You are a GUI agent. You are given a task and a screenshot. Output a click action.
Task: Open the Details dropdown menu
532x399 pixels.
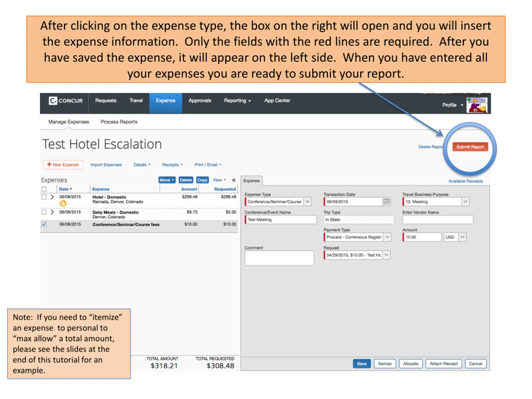(x=142, y=165)
